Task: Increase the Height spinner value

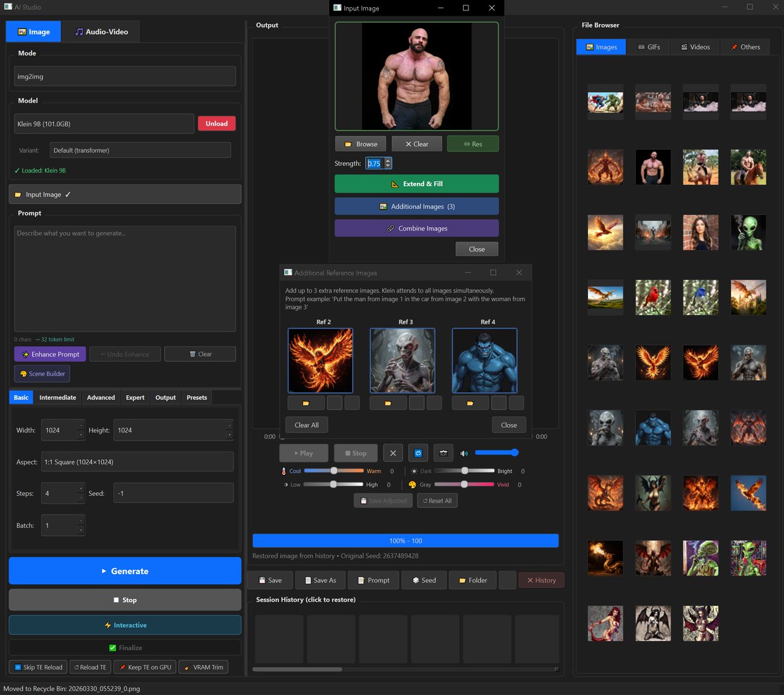Action: (229, 425)
